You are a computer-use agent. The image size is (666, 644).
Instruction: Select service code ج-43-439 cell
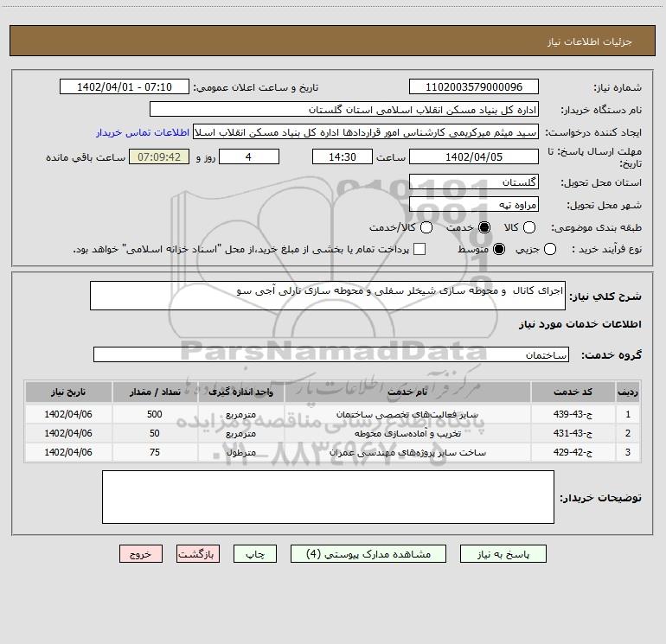point(573,414)
